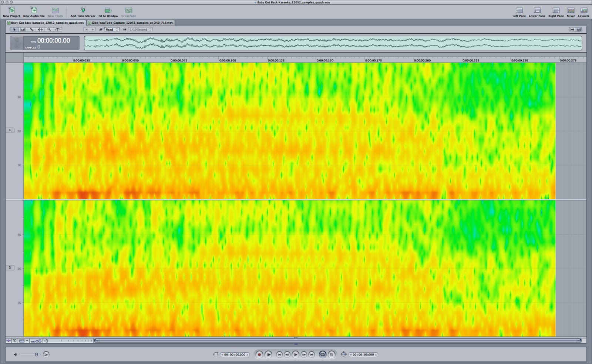Click the global waveform overview strip
The width and height of the screenshot is (592, 364).
[333, 43]
